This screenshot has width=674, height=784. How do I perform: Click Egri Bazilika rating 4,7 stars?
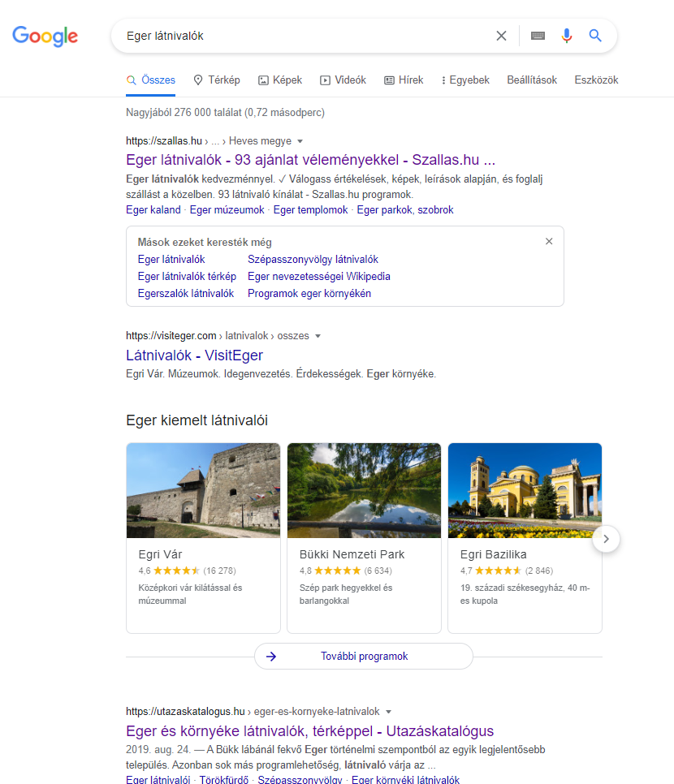(x=498, y=571)
